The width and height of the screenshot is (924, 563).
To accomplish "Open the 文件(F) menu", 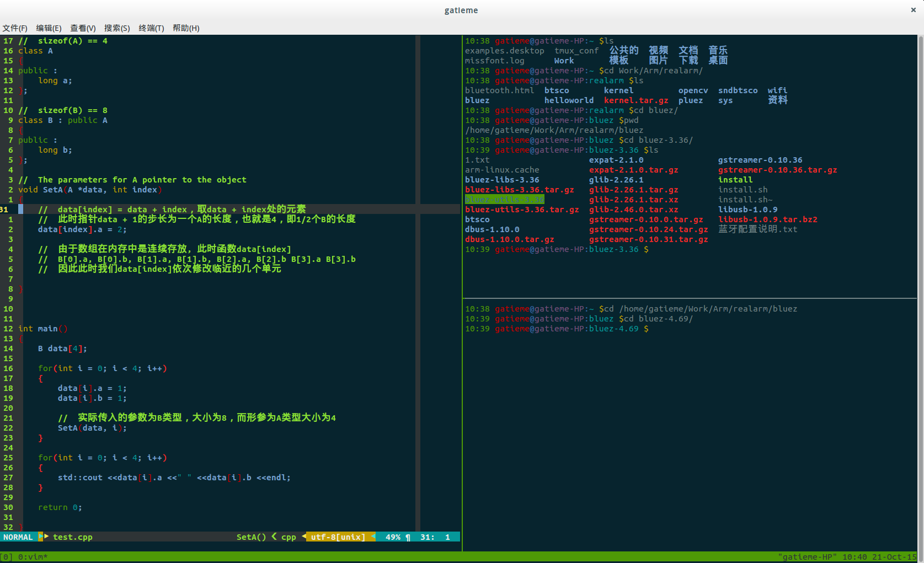I will [x=15, y=28].
